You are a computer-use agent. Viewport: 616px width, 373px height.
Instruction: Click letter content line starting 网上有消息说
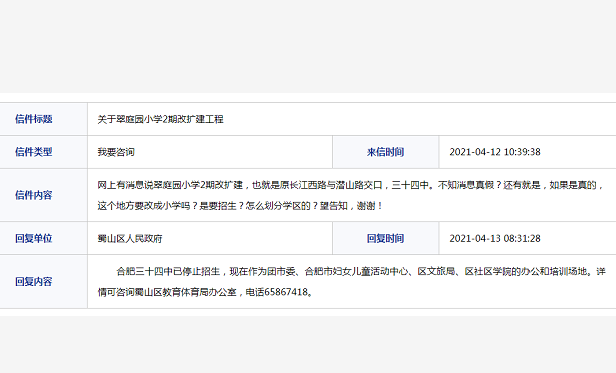click(351, 185)
